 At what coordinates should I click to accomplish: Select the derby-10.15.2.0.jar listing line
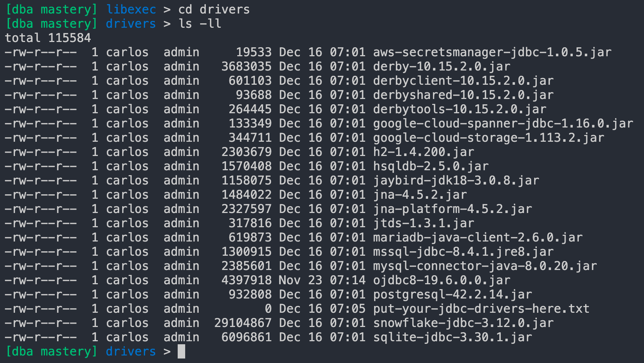440,66
